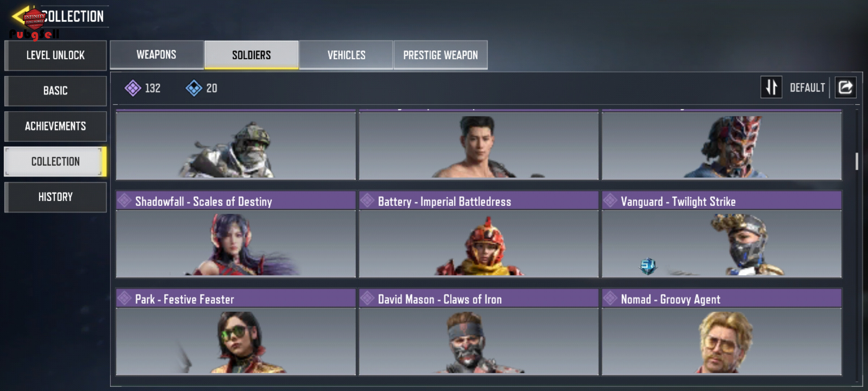The height and width of the screenshot is (391, 868).
Task: Switch to the Weapons tab
Action: point(157,55)
